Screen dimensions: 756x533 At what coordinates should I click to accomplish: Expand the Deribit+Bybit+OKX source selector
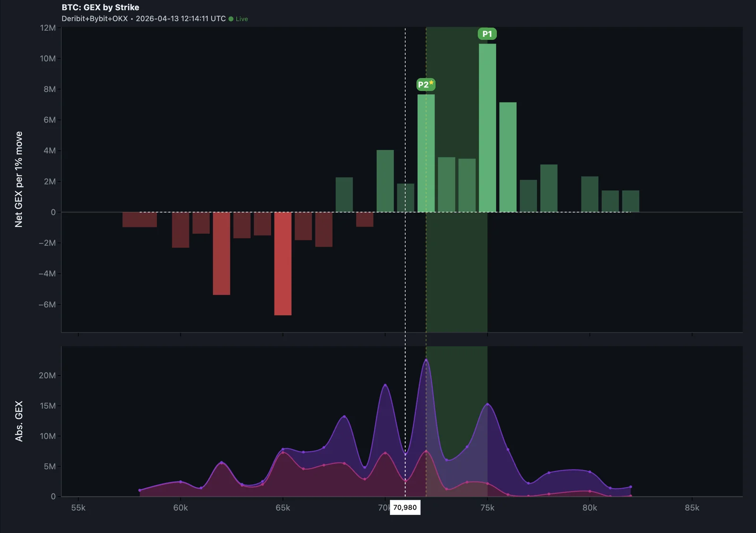click(x=94, y=19)
